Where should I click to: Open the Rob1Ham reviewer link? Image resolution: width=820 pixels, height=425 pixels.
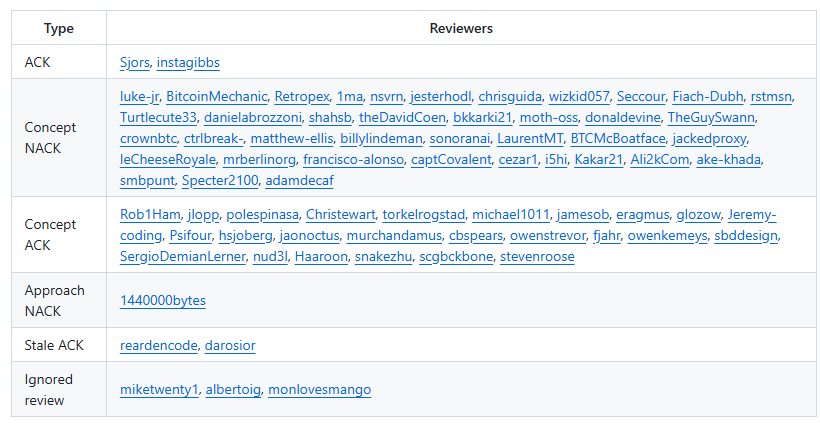click(150, 215)
